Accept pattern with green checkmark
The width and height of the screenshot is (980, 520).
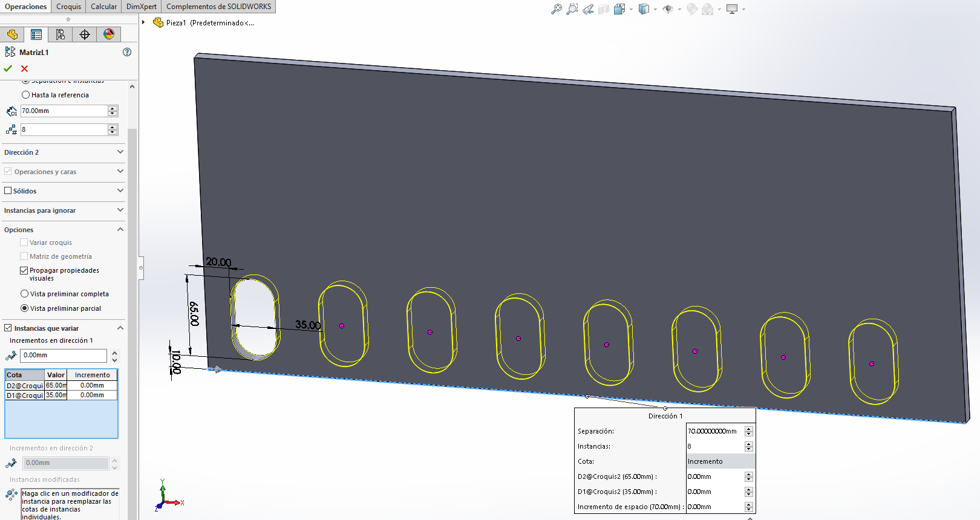[x=8, y=68]
